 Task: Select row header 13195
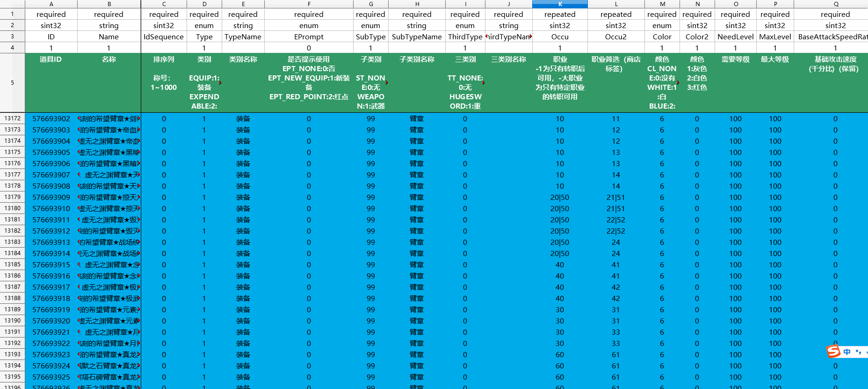(x=12, y=377)
